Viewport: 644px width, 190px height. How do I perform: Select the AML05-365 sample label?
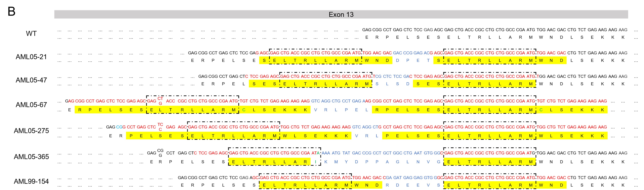pos(31,157)
